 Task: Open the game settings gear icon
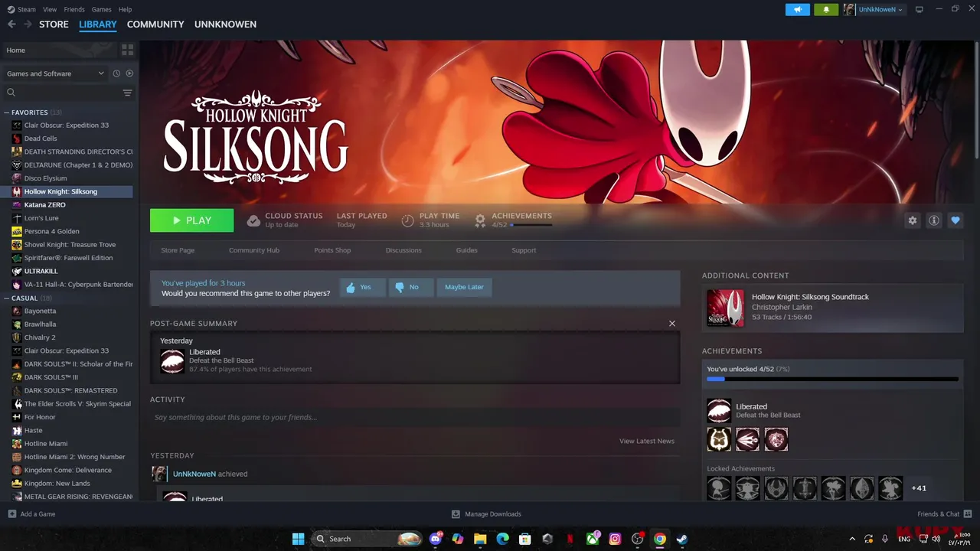912,220
